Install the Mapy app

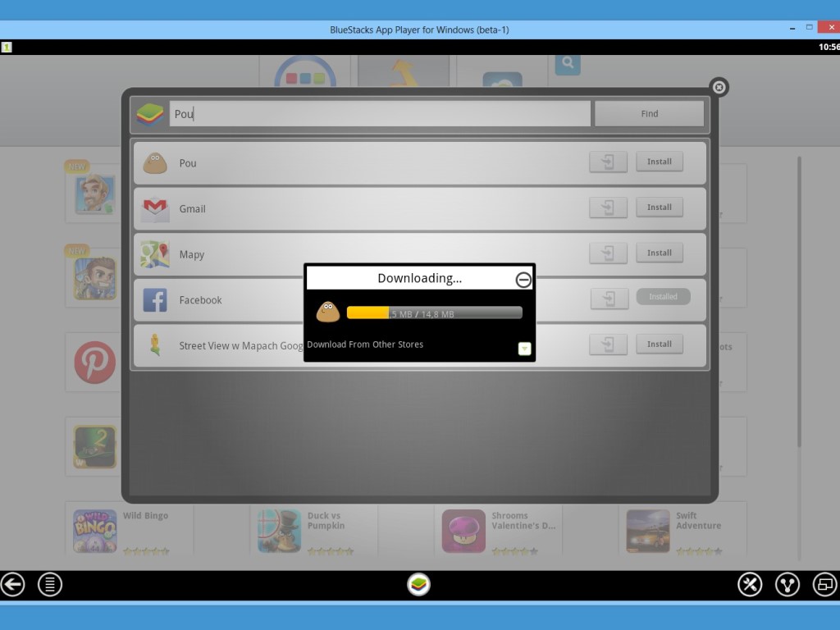point(659,253)
